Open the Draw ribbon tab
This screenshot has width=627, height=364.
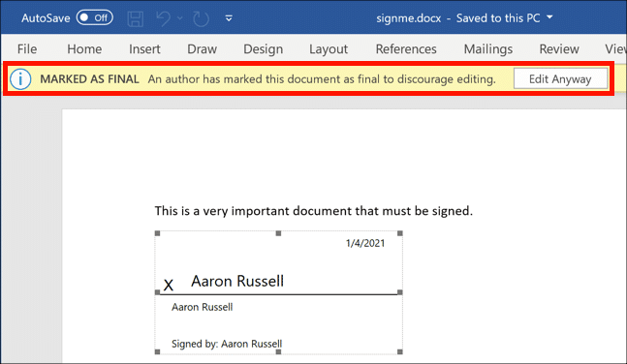(x=202, y=48)
